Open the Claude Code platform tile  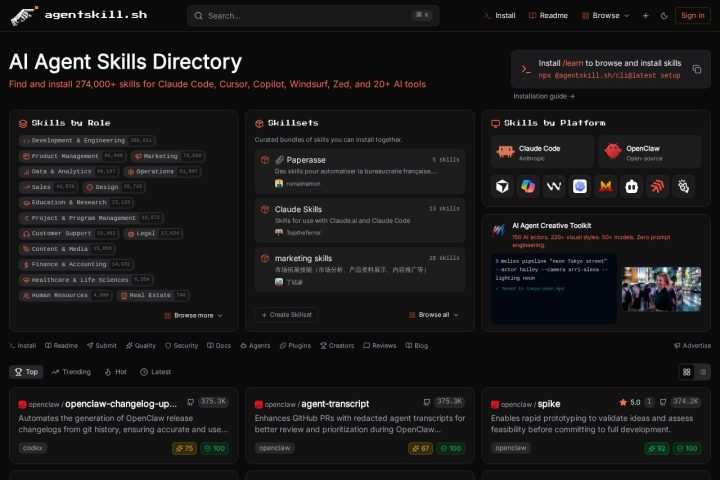pos(542,152)
